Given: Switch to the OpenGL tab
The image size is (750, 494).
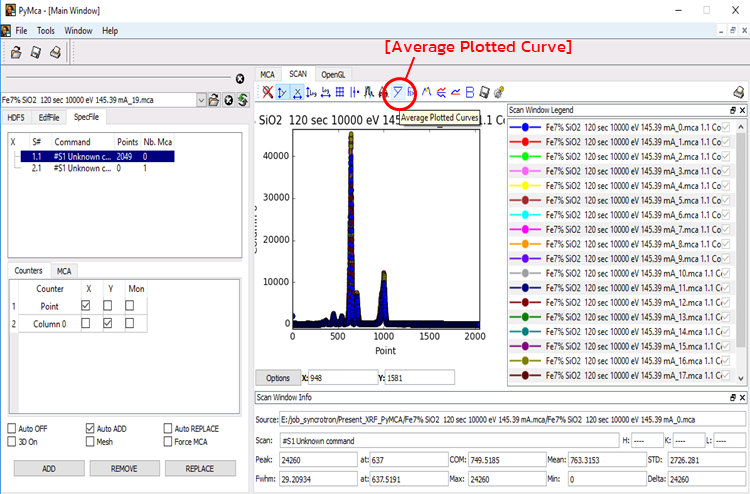Looking at the screenshot, I should pos(333,75).
